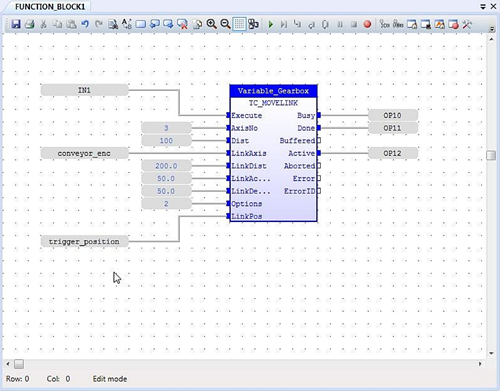Image resolution: width=500 pixels, height=391 pixels.
Task: Click the tools wrench icon
Action: tap(467, 24)
